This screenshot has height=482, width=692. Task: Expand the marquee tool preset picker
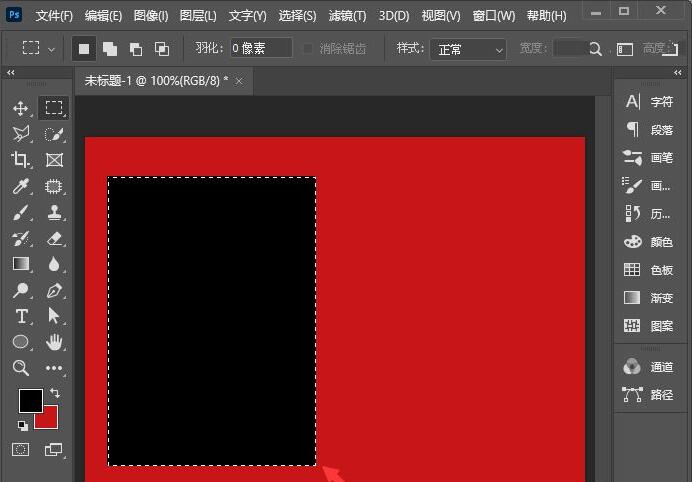[39, 48]
